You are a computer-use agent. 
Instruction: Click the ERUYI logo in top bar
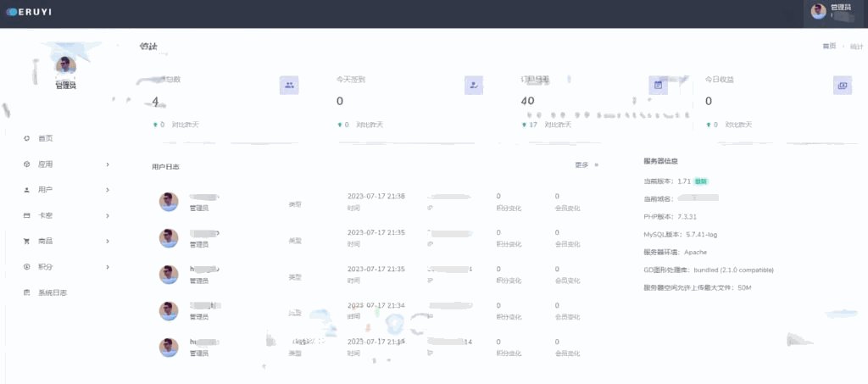point(29,12)
